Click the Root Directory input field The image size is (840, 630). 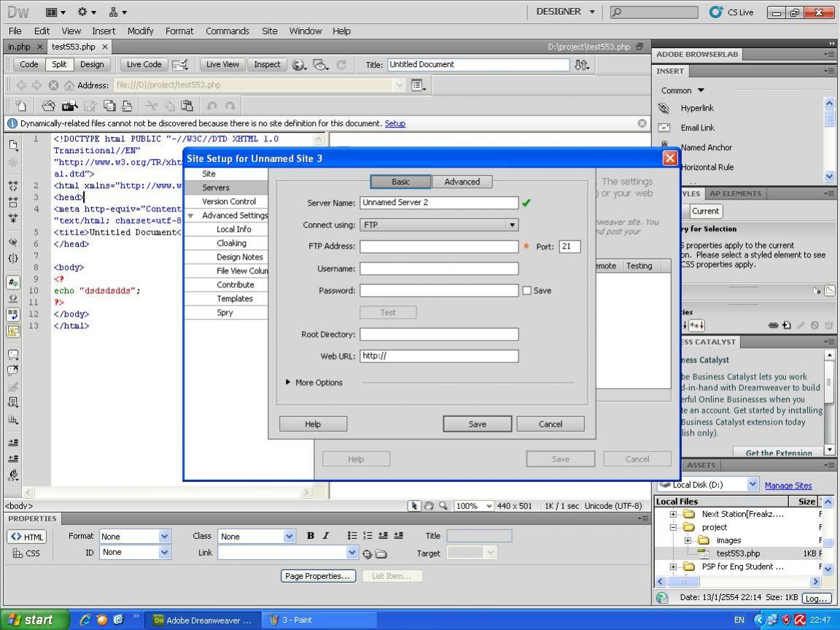pyautogui.click(x=439, y=334)
